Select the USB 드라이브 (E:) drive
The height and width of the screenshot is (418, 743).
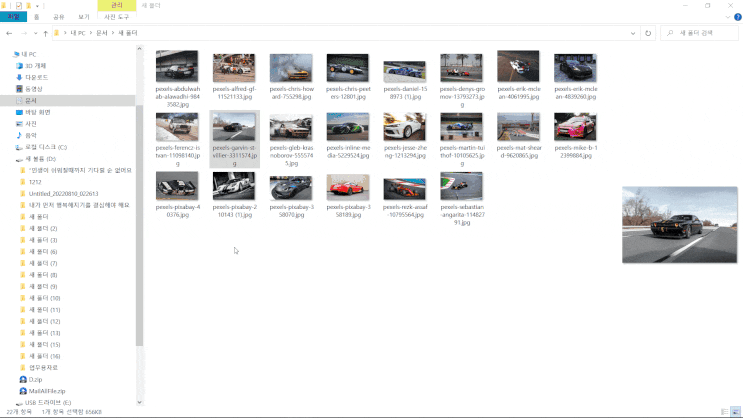coord(47,403)
